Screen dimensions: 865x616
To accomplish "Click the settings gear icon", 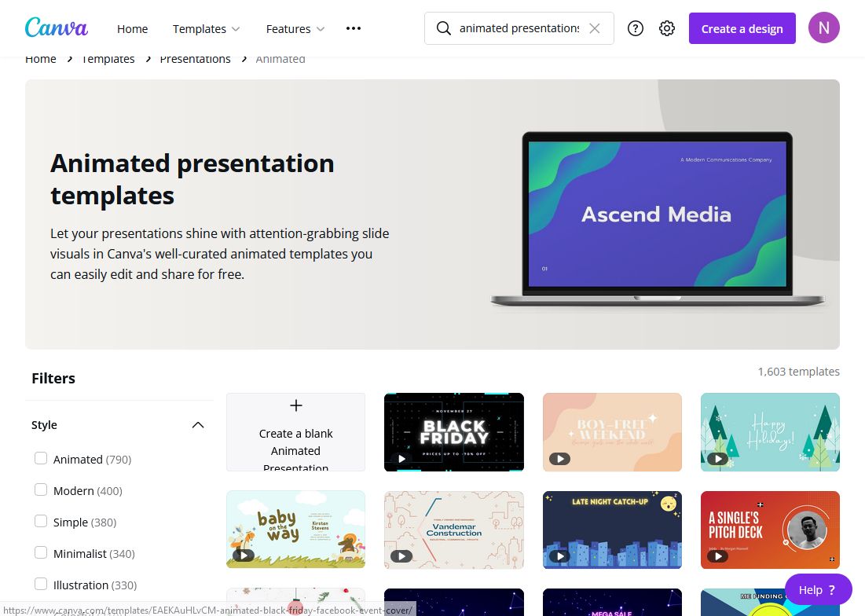I will coord(666,27).
